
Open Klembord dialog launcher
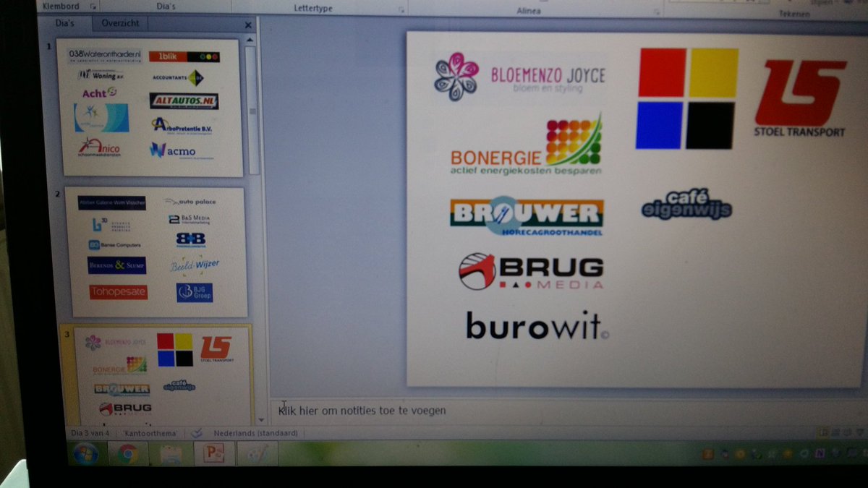tap(93, 7)
